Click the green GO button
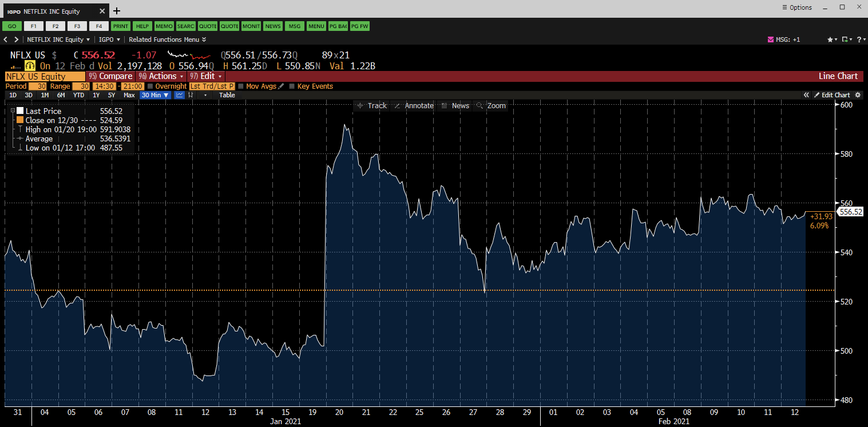 point(12,26)
